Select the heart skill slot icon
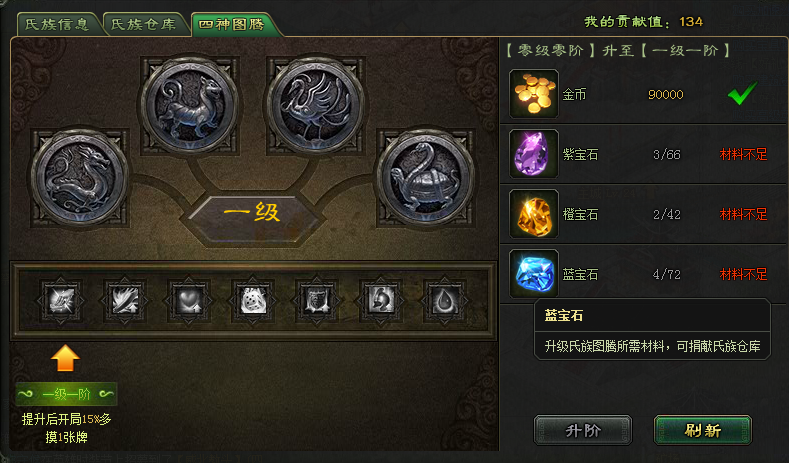 point(189,301)
